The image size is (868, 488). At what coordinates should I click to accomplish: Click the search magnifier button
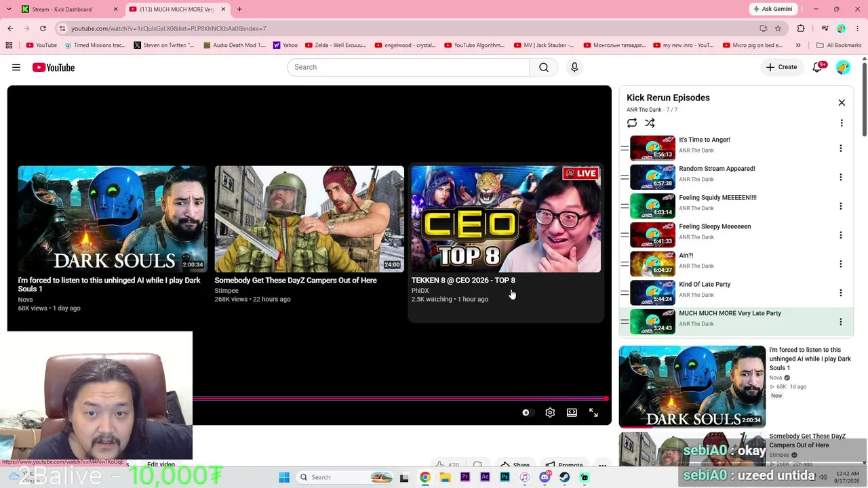pyautogui.click(x=544, y=67)
